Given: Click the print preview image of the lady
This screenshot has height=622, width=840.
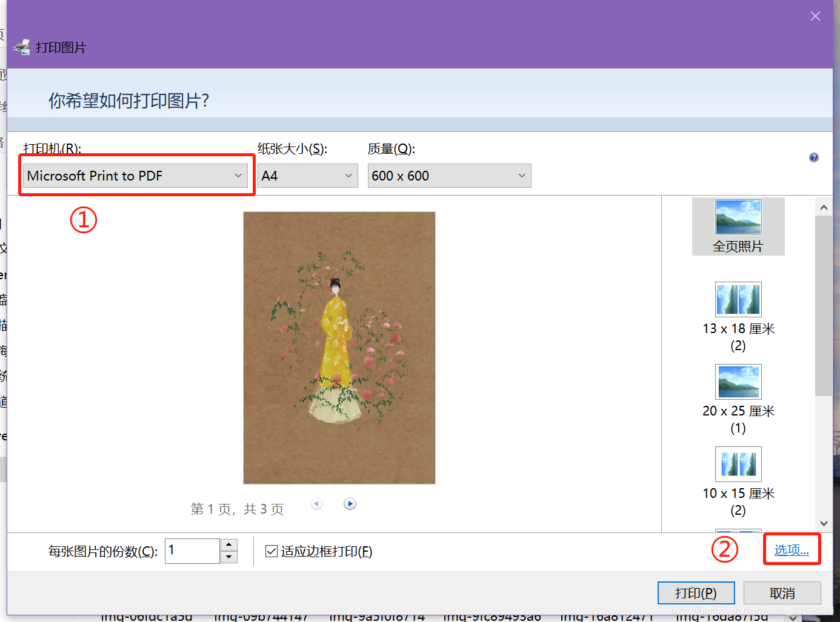Looking at the screenshot, I should point(339,348).
